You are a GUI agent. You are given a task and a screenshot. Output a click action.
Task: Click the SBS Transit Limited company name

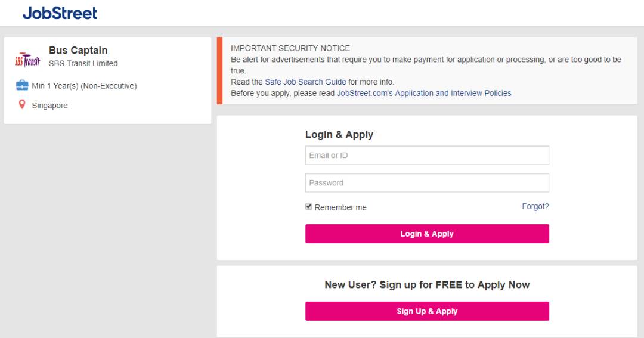click(83, 63)
